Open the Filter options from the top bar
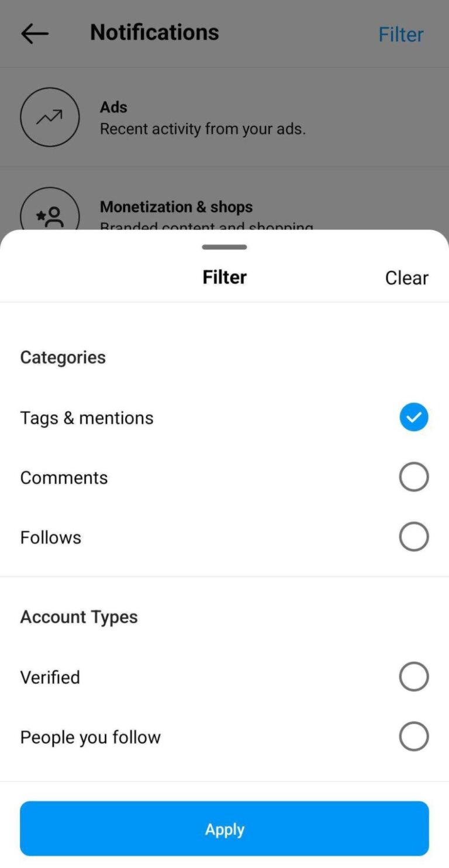The image size is (449, 868). [x=401, y=34]
